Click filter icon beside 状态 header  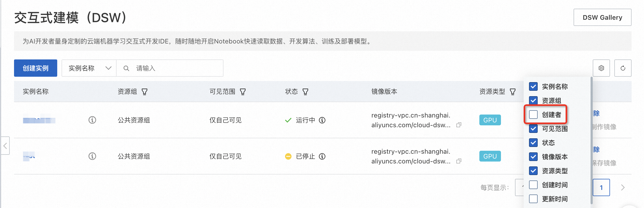tap(306, 92)
